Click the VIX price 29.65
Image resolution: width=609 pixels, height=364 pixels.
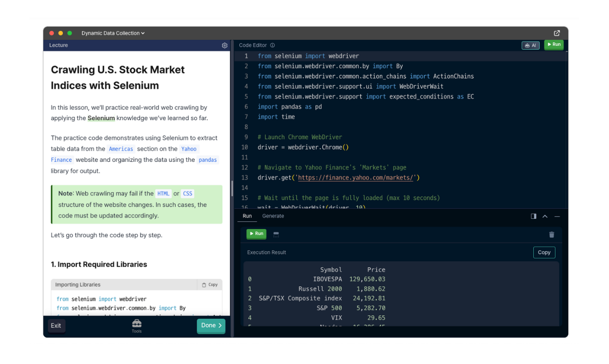click(376, 318)
